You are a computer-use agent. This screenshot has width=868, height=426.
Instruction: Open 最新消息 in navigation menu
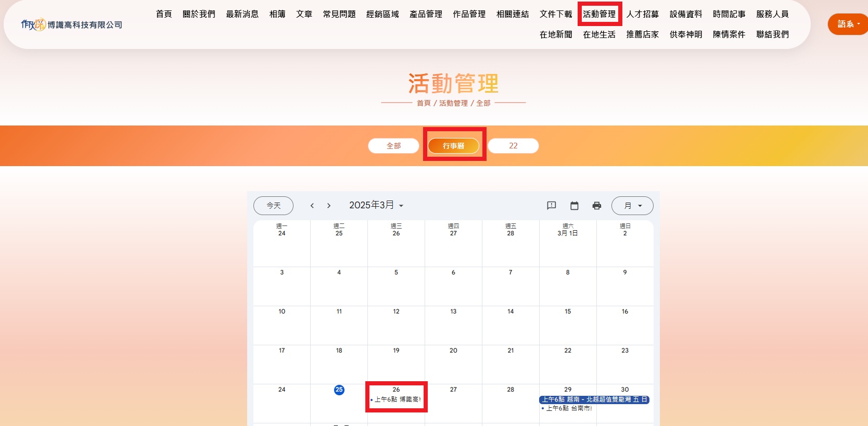click(242, 14)
